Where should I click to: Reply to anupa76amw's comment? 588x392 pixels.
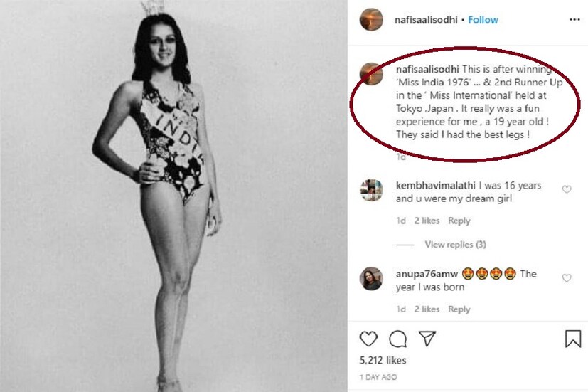pos(459,309)
